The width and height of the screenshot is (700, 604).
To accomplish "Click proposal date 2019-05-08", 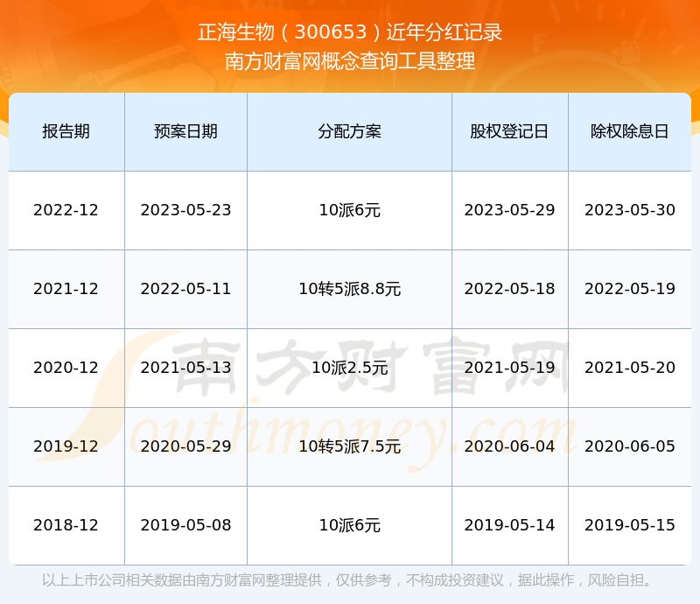I will (x=185, y=525).
